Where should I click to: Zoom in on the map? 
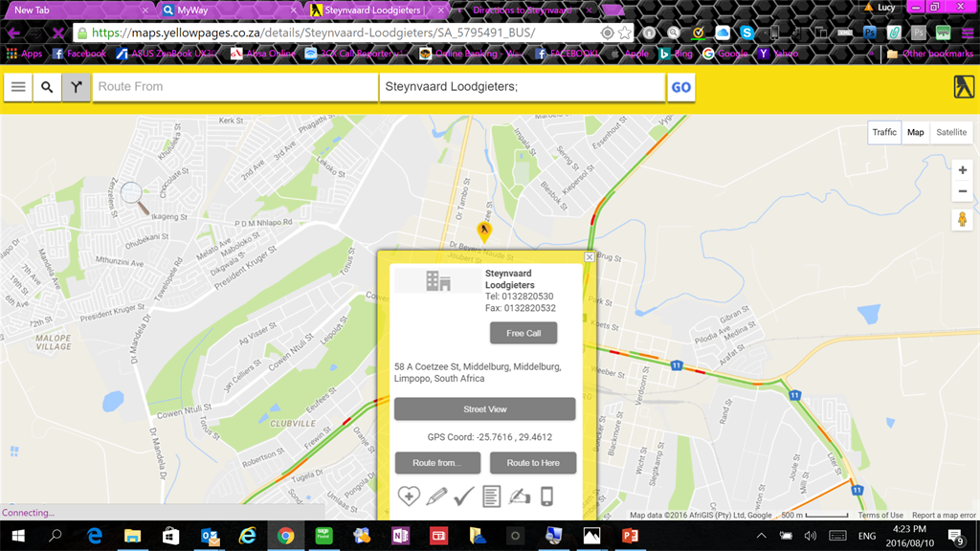coord(963,170)
